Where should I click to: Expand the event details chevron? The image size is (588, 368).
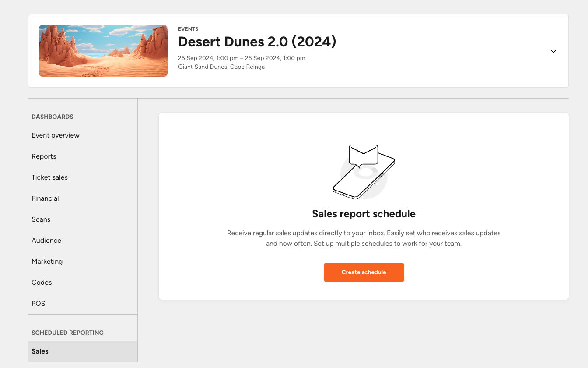(x=553, y=51)
